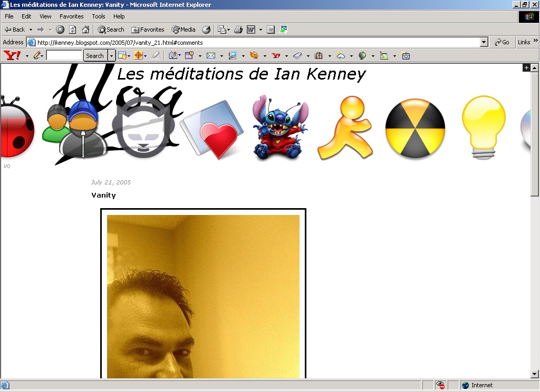Click into the address bar URL field
The width and height of the screenshot is (540, 392).
coord(253,42)
